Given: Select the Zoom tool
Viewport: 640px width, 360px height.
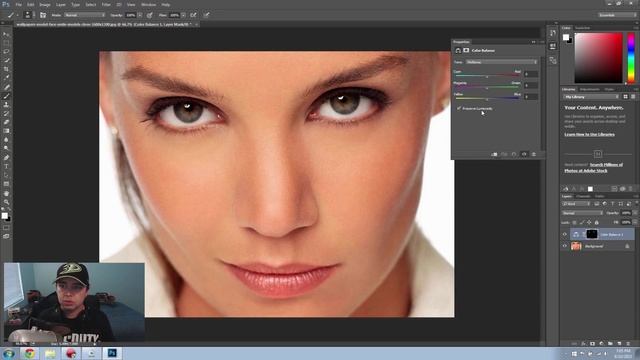Looking at the screenshot, I should point(6,202).
